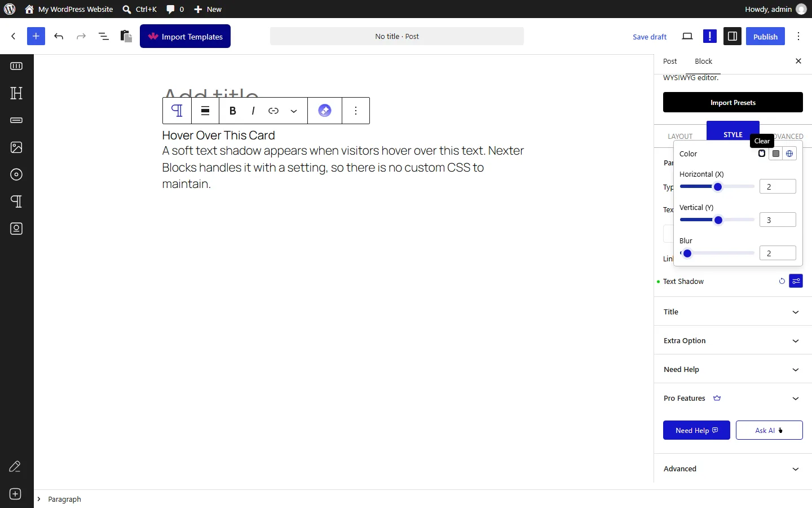The image size is (812, 508).
Task: Insert a paragraph block from the left sidebar
Action: coord(16,202)
